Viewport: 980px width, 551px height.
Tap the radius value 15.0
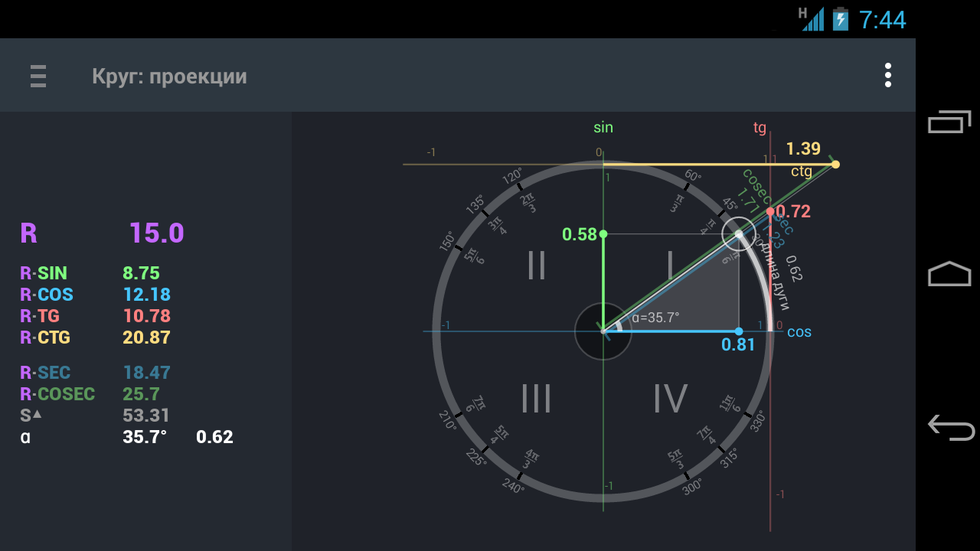pos(156,233)
